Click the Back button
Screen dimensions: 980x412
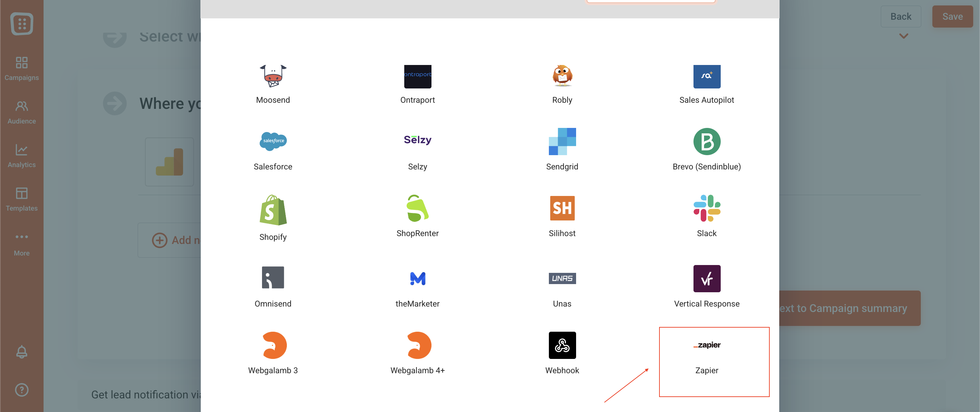pos(900,16)
